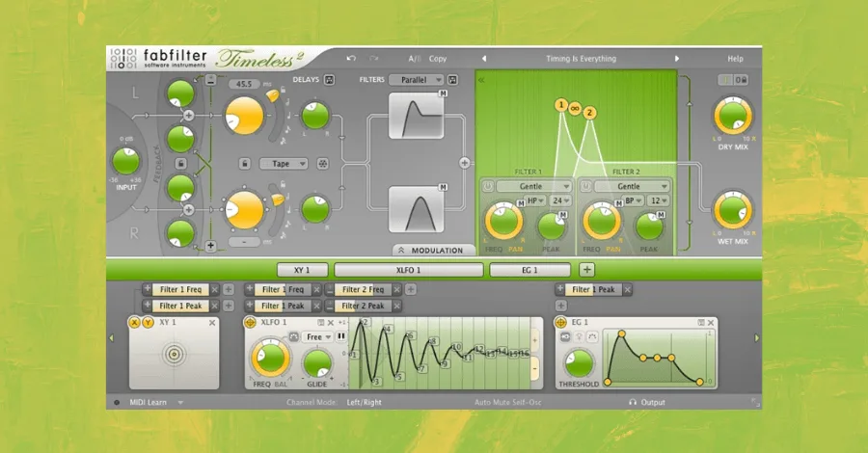
Task: Click the XLFO 1 source drag target icon
Action: coord(250,323)
